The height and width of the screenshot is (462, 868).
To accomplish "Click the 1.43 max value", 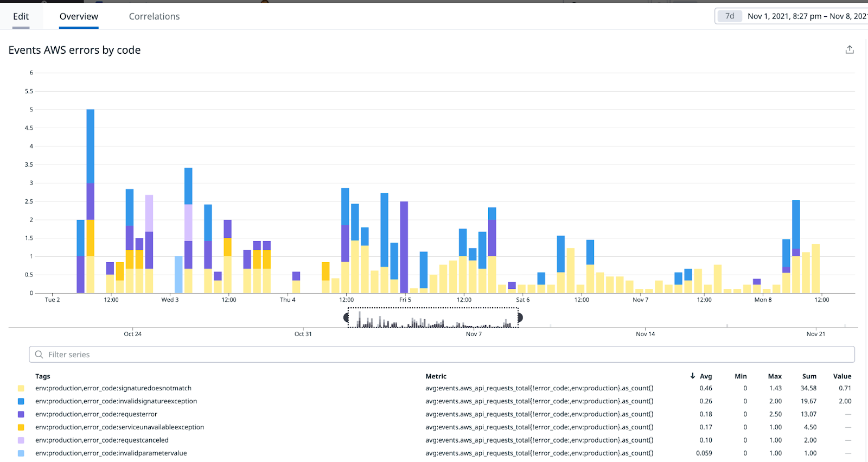I will [x=775, y=388].
